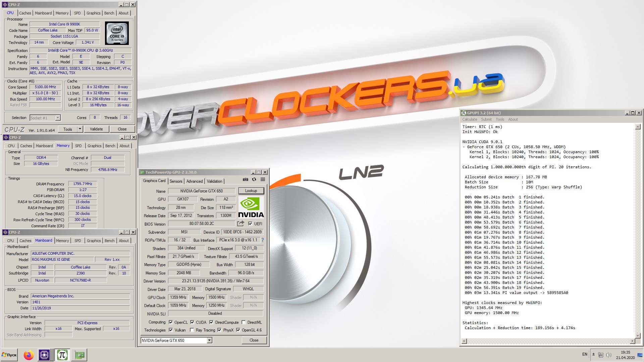Click the EN language indicator

point(585,354)
